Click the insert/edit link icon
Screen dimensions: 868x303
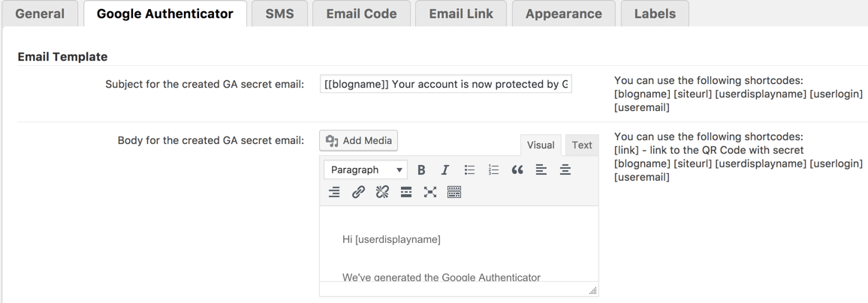click(x=358, y=193)
